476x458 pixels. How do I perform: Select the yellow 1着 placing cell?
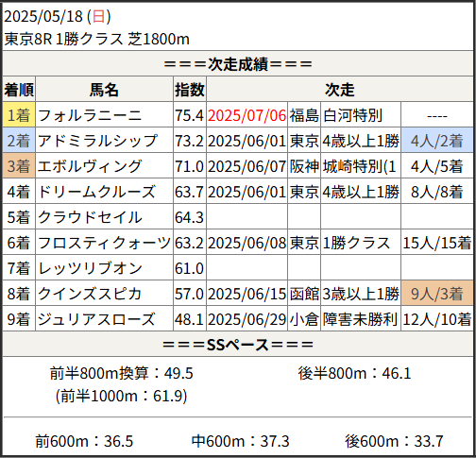tap(19, 115)
